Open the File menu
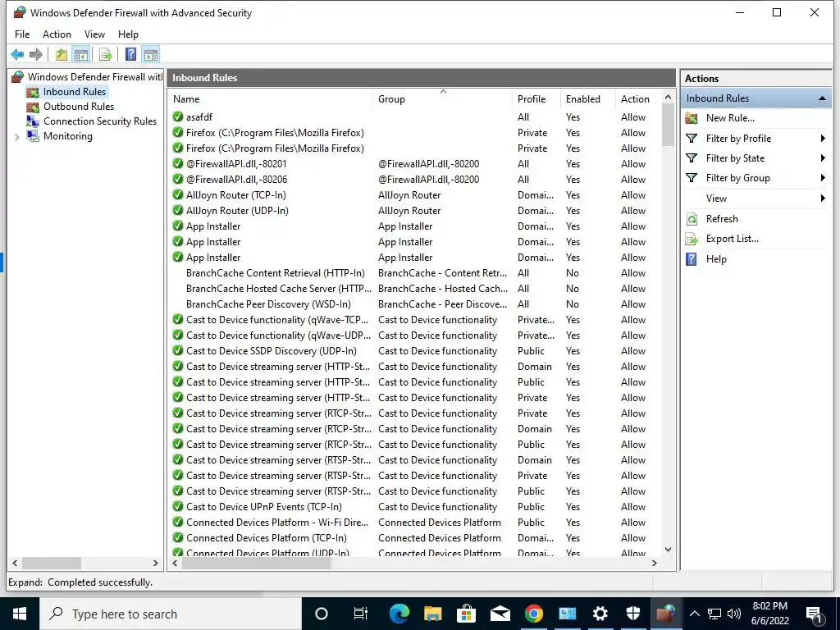 (22, 34)
